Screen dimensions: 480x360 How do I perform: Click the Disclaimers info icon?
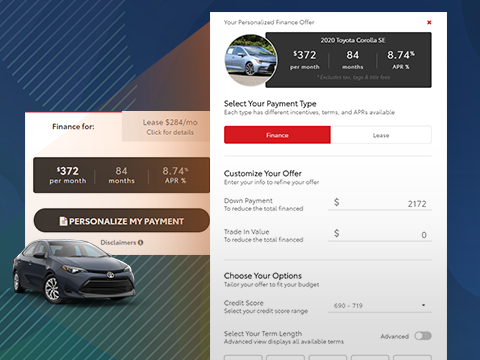(141, 242)
